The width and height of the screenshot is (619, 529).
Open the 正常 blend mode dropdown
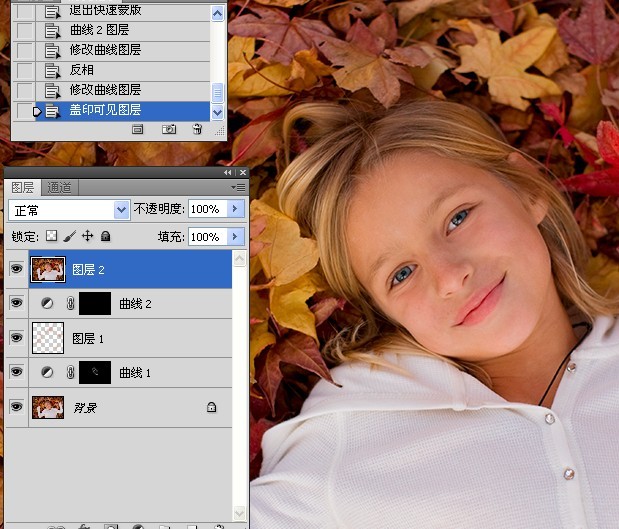tap(122, 210)
